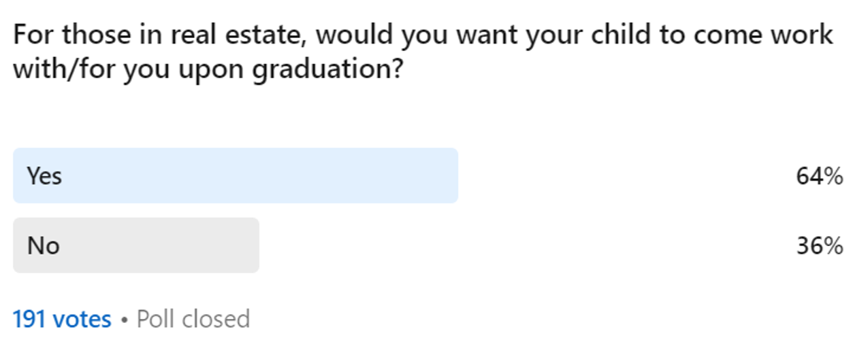This screenshot has height=344, width=868.
Task: Click the 64% result for Yes
Action: pyautogui.click(x=820, y=177)
